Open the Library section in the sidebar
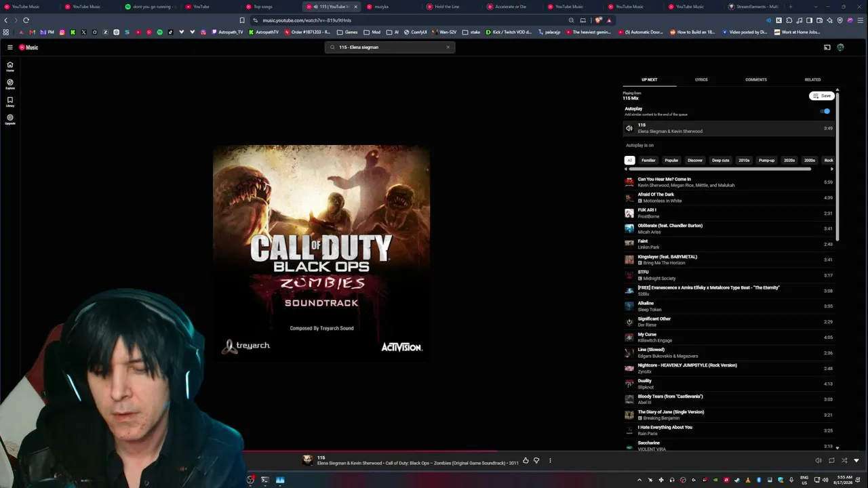The width and height of the screenshot is (868, 488). (x=10, y=102)
